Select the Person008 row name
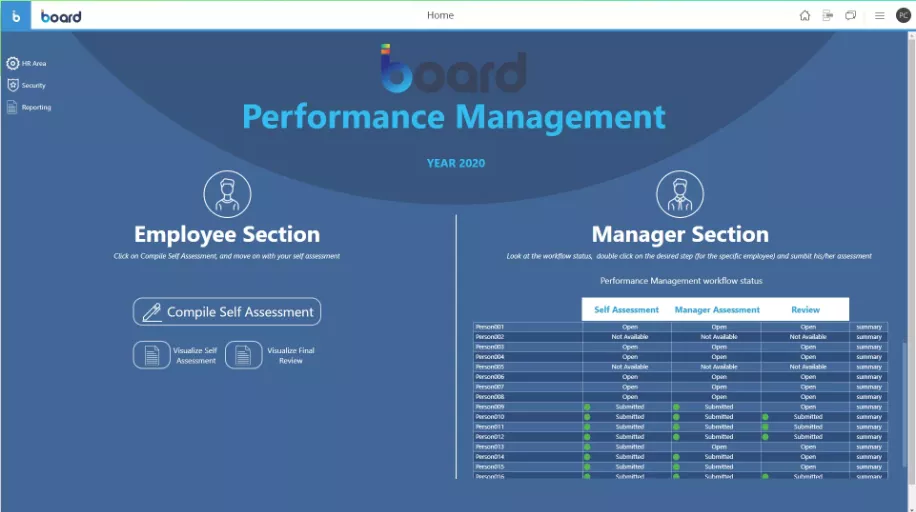Viewport: 916px width, 512px height. [x=490, y=397]
